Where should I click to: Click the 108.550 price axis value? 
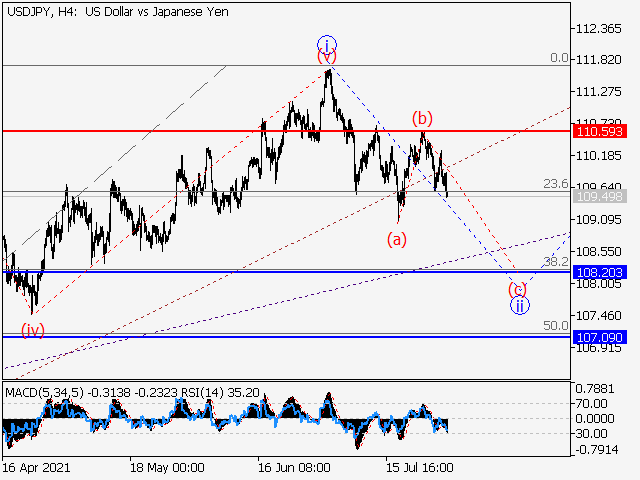pos(598,251)
